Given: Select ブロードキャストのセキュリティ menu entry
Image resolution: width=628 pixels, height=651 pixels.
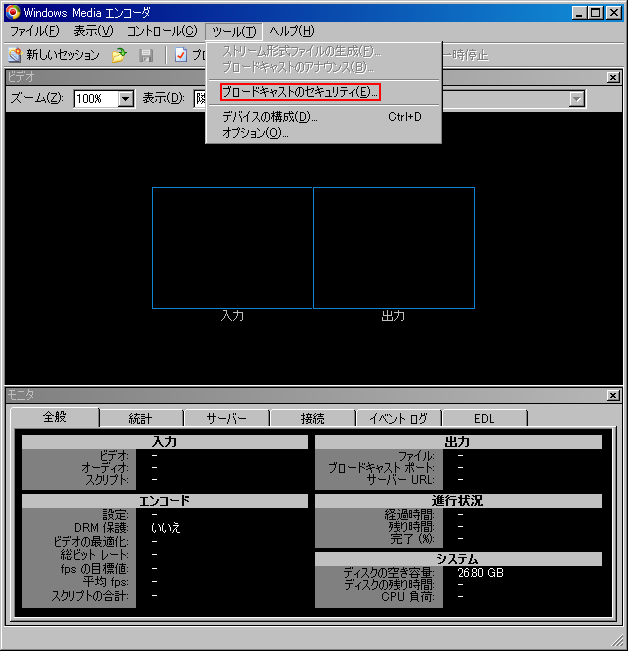Looking at the screenshot, I should click(x=299, y=93).
